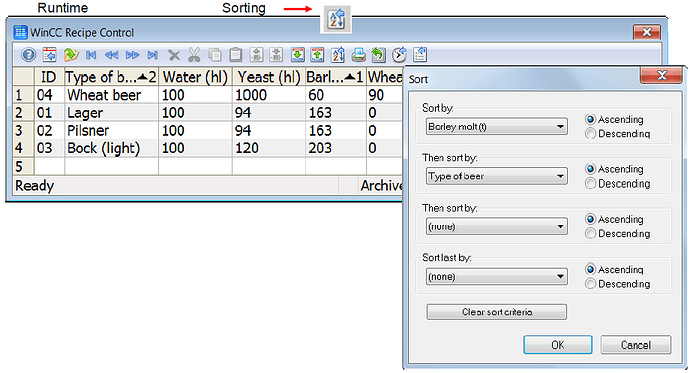Viewport: 690px width, 373px height.
Task: Jump to the last row
Action: (x=152, y=55)
